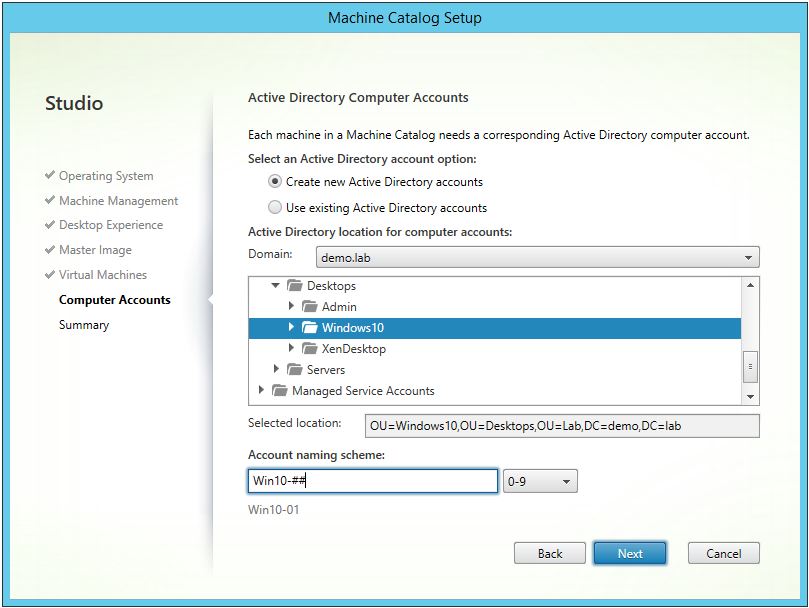The image size is (809, 608).
Task: Open the Summary step in sidebar
Action: tap(84, 325)
